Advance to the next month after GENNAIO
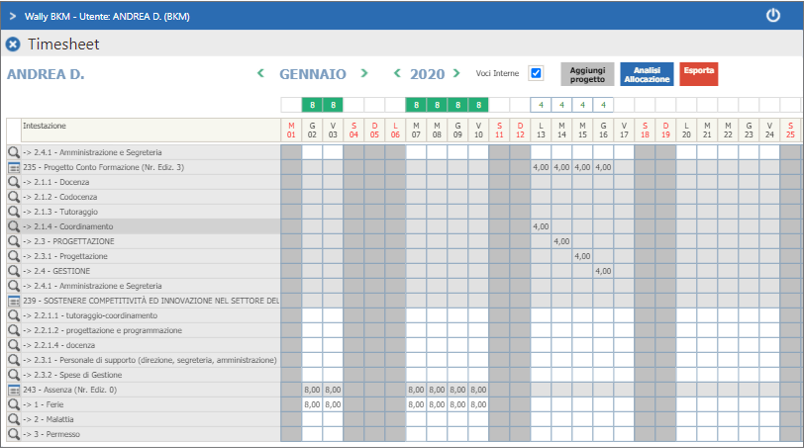This screenshot has width=804, height=448. point(364,73)
